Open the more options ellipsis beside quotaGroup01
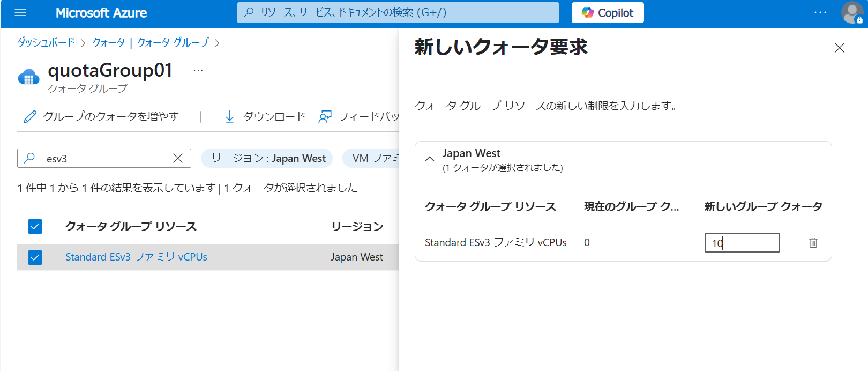The height and width of the screenshot is (371, 868). 198,70
